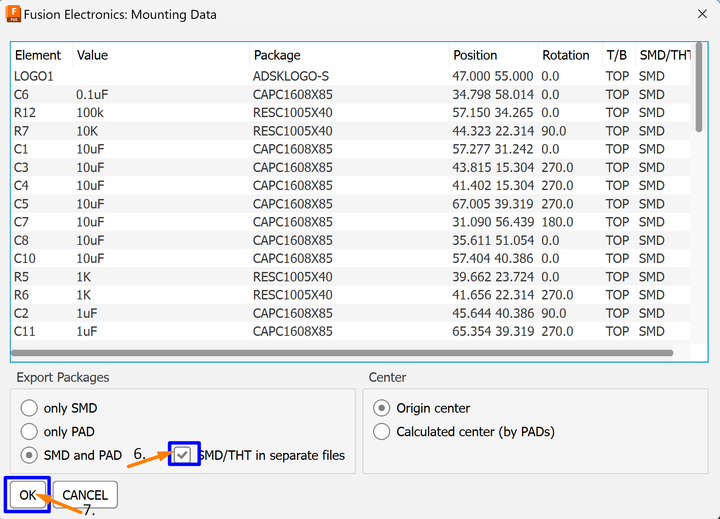This screenshot has height=519, width=720.
Task: Click position 57.150 34.265 cell
Action: [493, 113]
